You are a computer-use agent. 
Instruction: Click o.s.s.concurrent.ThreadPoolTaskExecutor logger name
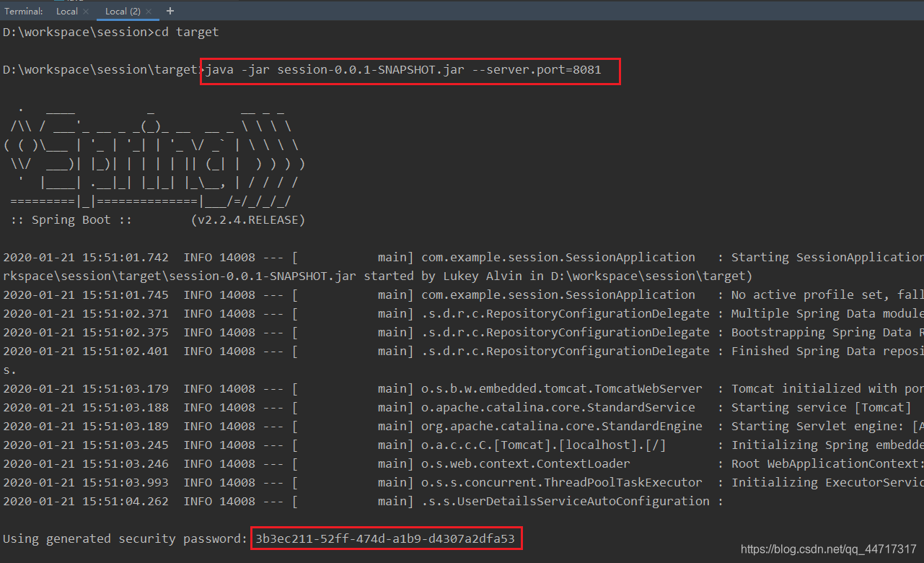click(x=562, y=482)
